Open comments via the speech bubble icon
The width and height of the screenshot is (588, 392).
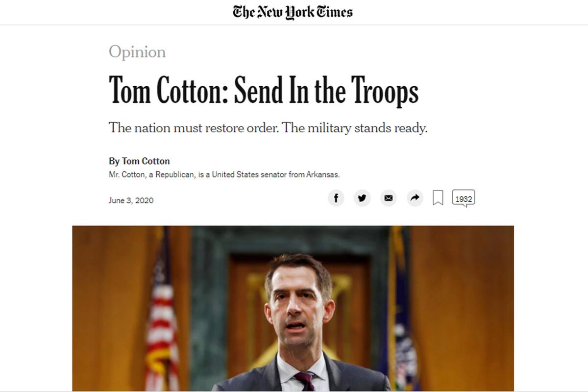(463, 198)
